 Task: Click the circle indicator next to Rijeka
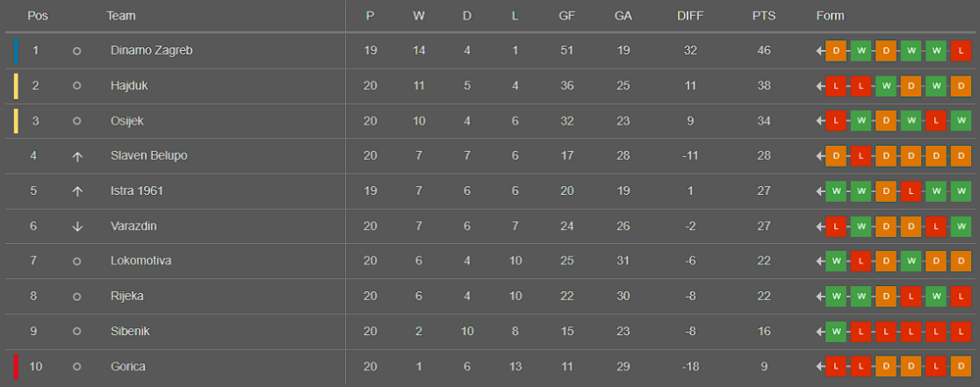coord(76,296)
